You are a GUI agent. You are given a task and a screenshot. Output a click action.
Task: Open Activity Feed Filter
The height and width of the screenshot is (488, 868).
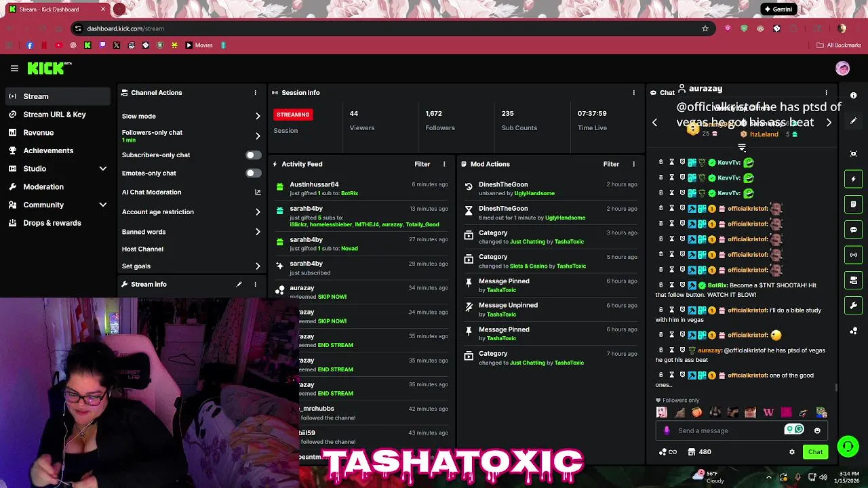coord(422,164)
